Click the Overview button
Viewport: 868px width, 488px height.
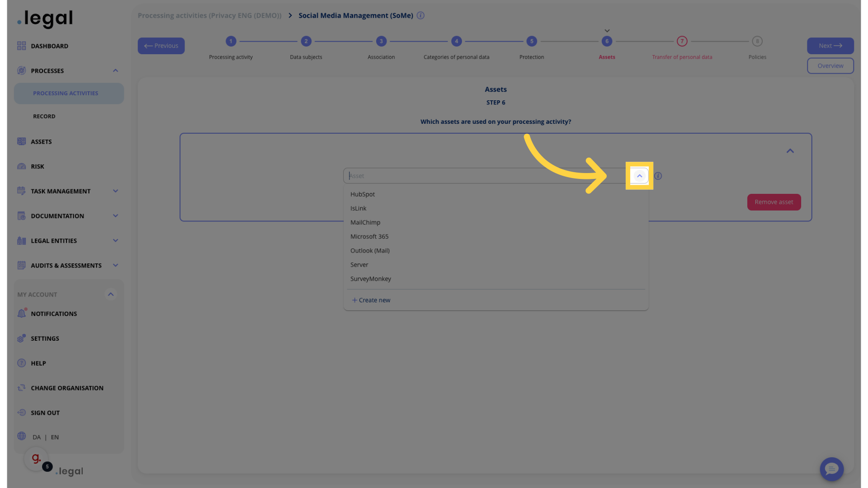pyautogui.click(x=830, y=66)
